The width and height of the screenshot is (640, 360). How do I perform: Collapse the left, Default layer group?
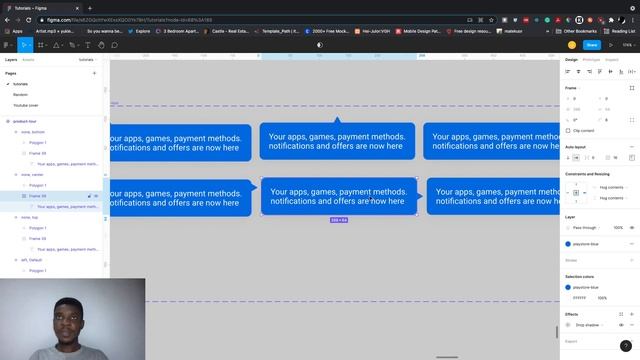click(16, 260)
